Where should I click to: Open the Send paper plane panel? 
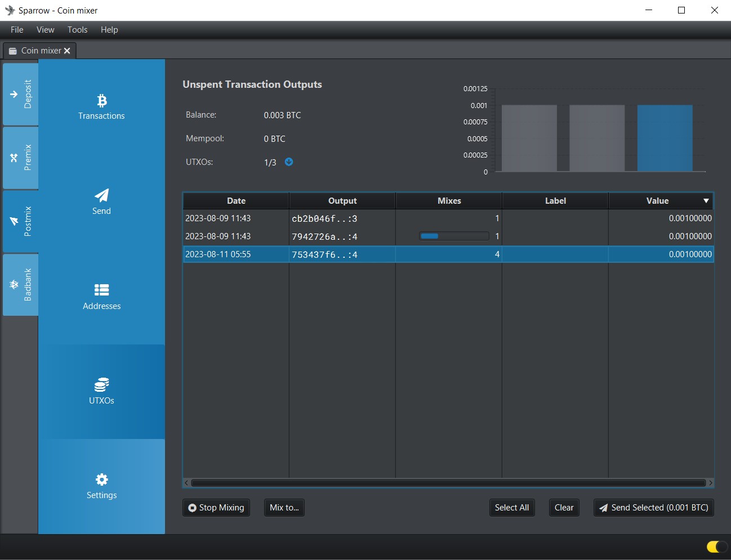tap(101, 201)
